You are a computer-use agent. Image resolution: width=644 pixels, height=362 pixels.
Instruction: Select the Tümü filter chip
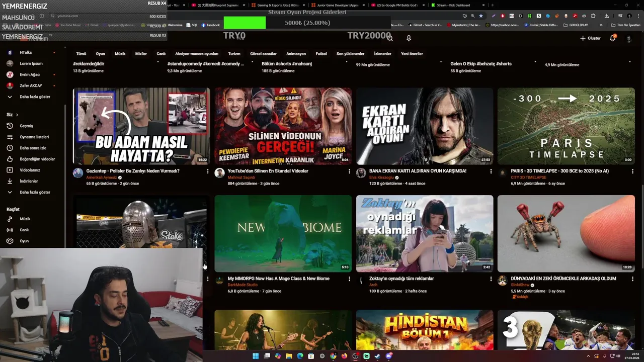coord(81,54)
